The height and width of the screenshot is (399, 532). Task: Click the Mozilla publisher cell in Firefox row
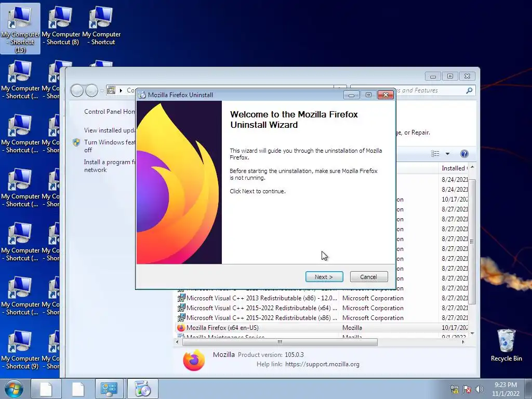[352, 328]
